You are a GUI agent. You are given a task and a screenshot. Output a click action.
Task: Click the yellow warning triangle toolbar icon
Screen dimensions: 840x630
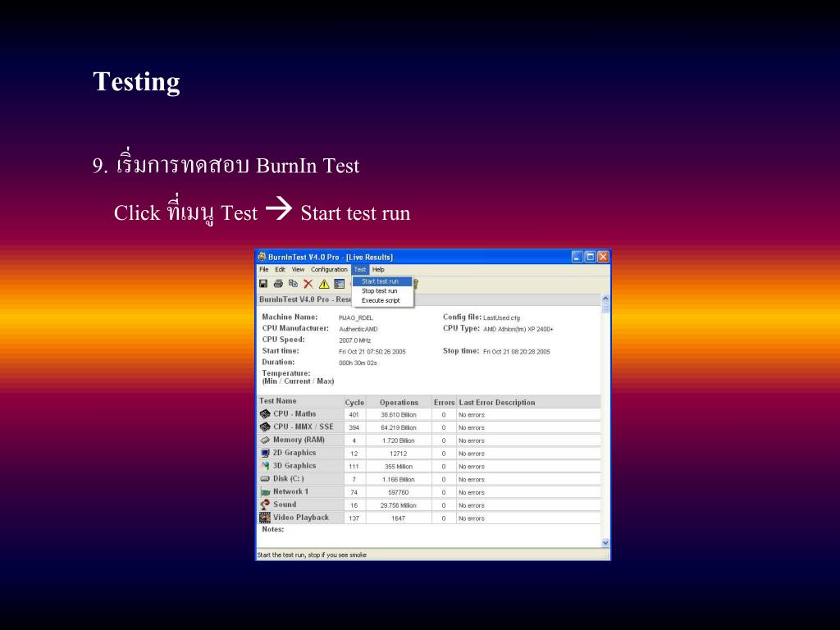coord(324,284)
